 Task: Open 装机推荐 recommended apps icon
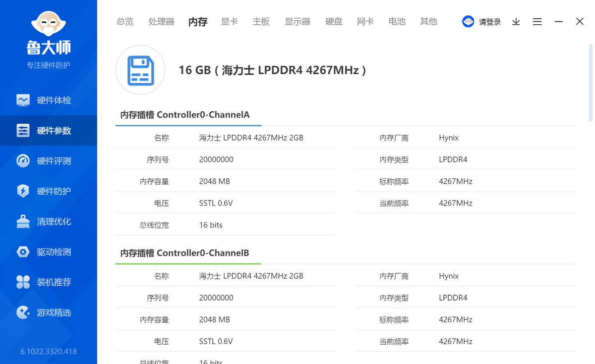[23, 282]
